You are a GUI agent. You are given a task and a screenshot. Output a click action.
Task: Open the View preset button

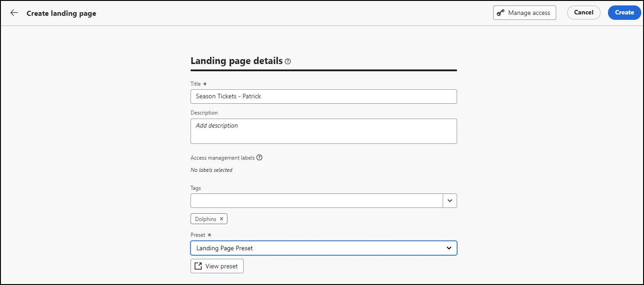(x=217, y=266)
